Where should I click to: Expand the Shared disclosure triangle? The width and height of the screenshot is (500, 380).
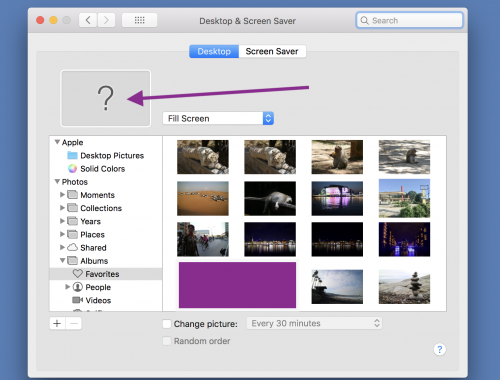point(62,247)
